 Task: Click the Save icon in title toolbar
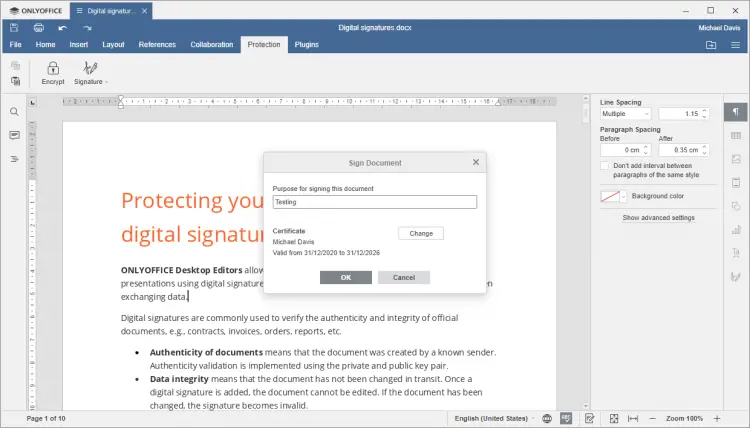[x=14, y=28]
